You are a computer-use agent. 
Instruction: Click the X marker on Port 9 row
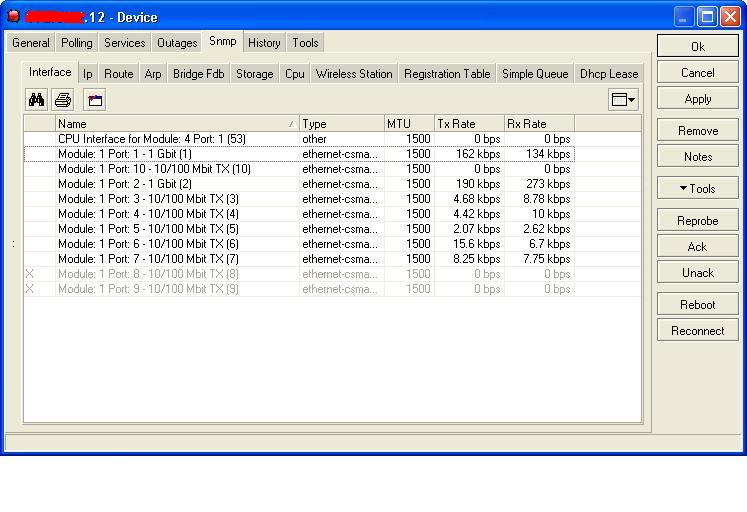tap(30, 289)
